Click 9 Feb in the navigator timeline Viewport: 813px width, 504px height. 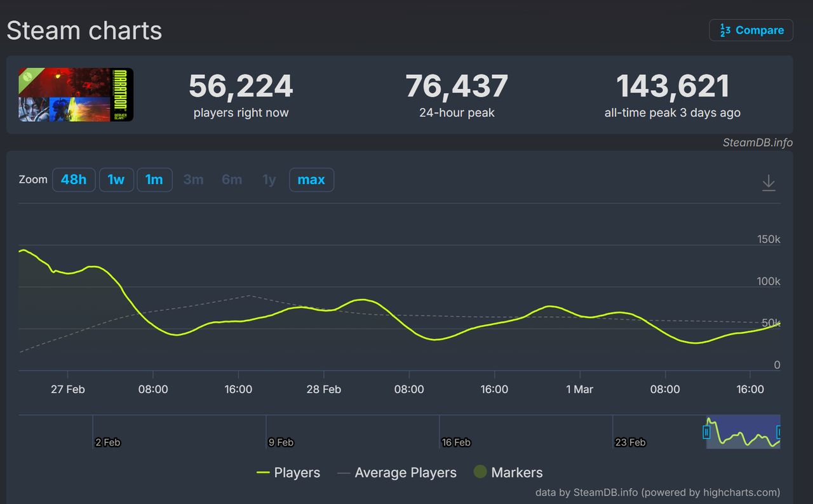click(x=281, y=442)
